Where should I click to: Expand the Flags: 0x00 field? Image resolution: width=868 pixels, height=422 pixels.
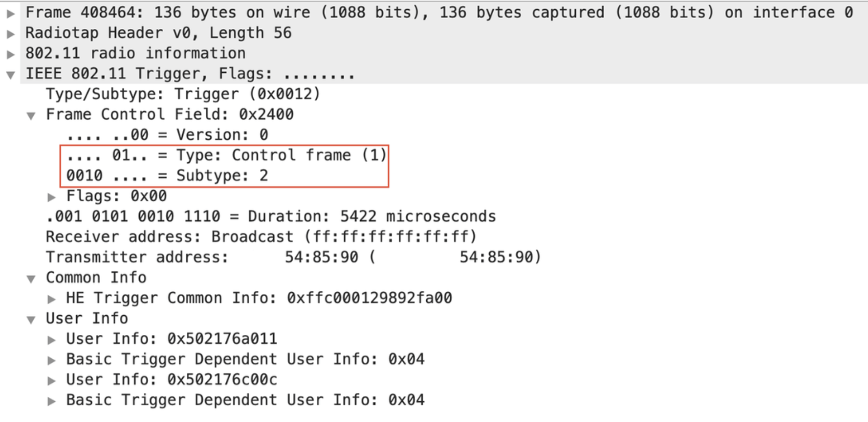pos(52,196)
